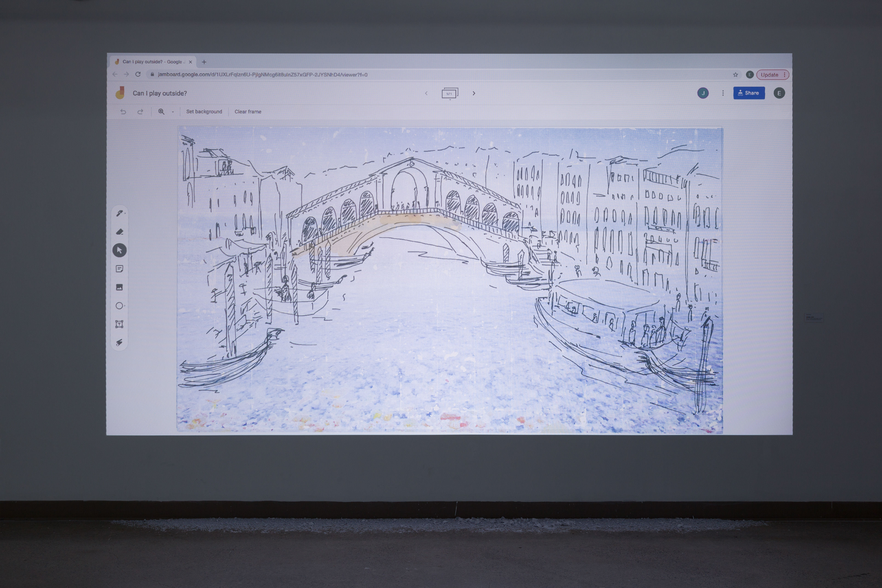Activate the Select arrow tool
The image size is (882, 588).
[120, 250]
